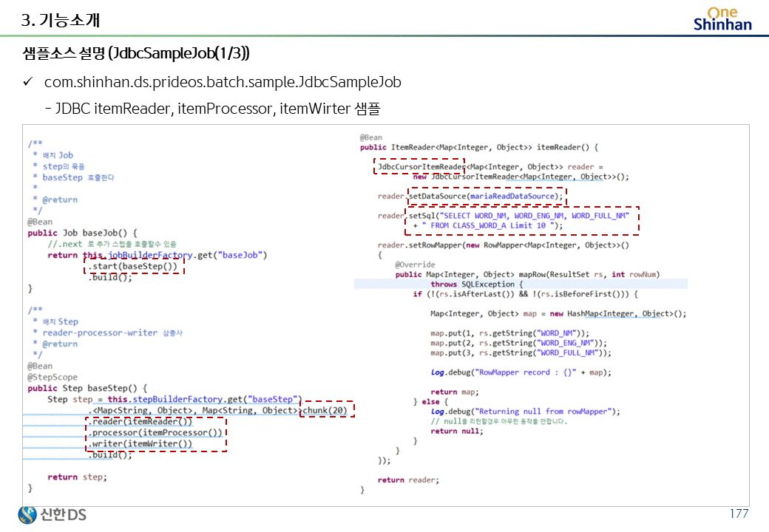Click 'setDataSource(mariaReadDataSource);' code

click(486, 196)
